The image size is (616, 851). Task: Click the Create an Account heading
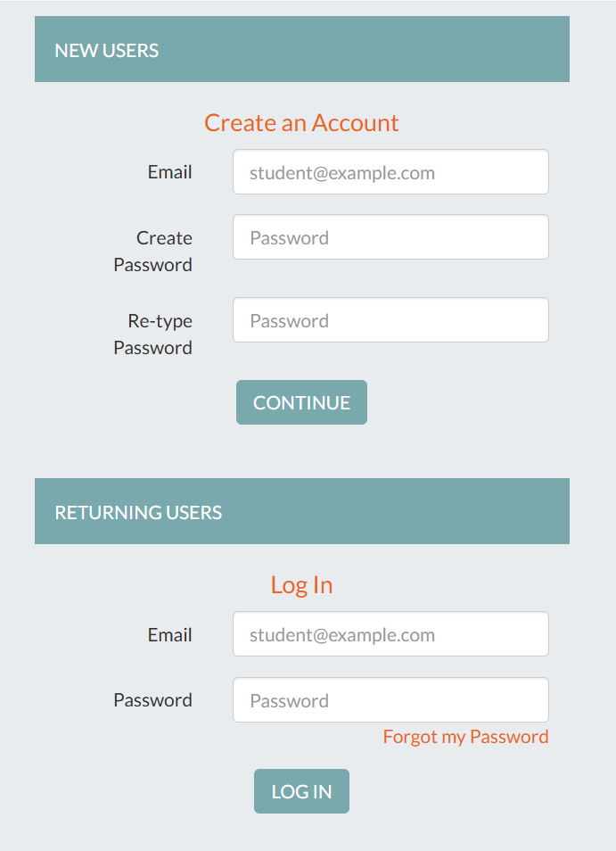(301, 122)
